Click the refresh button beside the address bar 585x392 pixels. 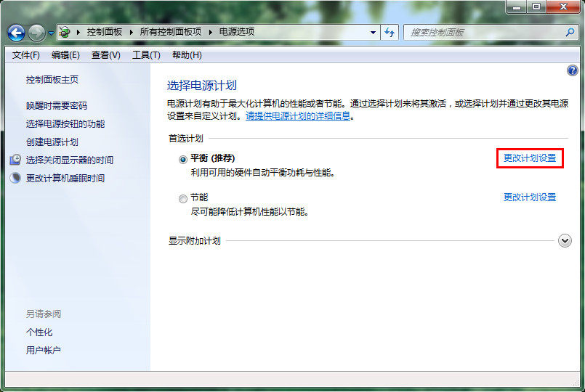[390, 32]
